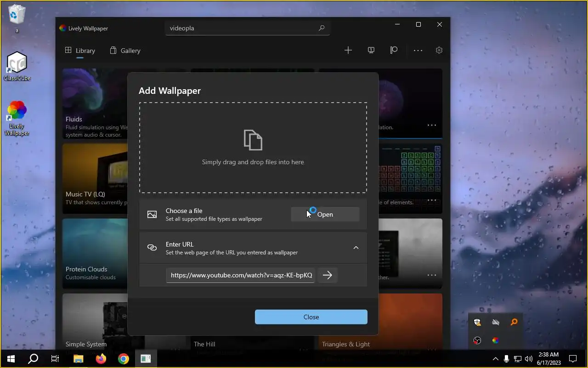Screen dimensions: 588x368
Task: Select the Protein Clouds wallpaper thumbnail
Action: 95,254
